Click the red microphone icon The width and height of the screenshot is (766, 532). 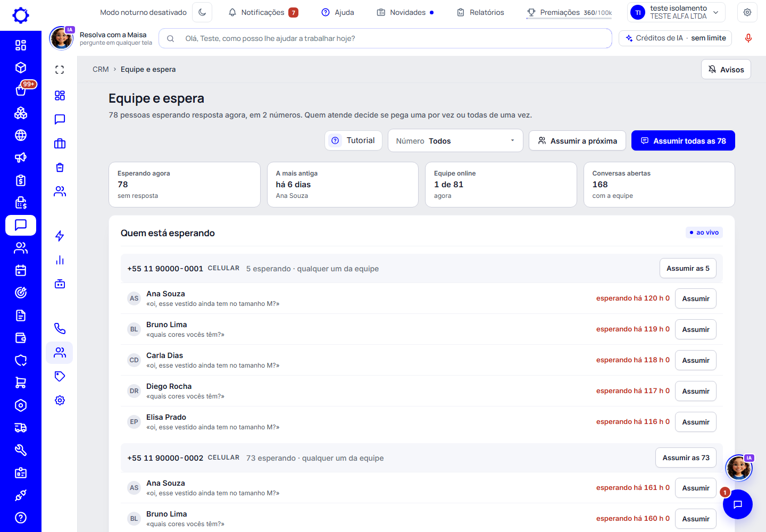click(748, 38)
